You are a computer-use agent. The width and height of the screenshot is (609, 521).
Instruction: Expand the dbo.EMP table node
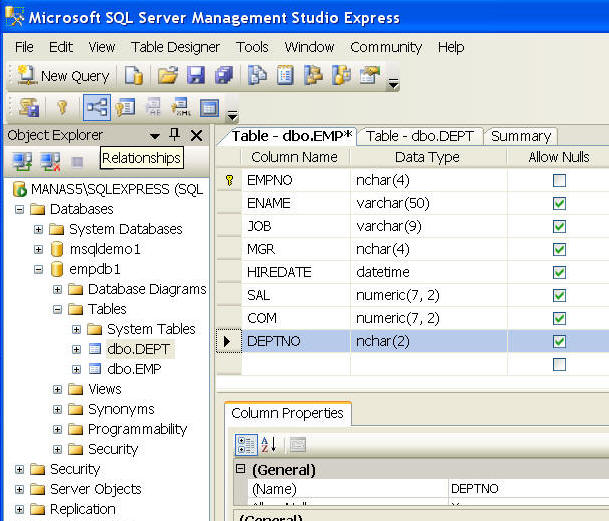pyautogui.click(x=77, y=369)
